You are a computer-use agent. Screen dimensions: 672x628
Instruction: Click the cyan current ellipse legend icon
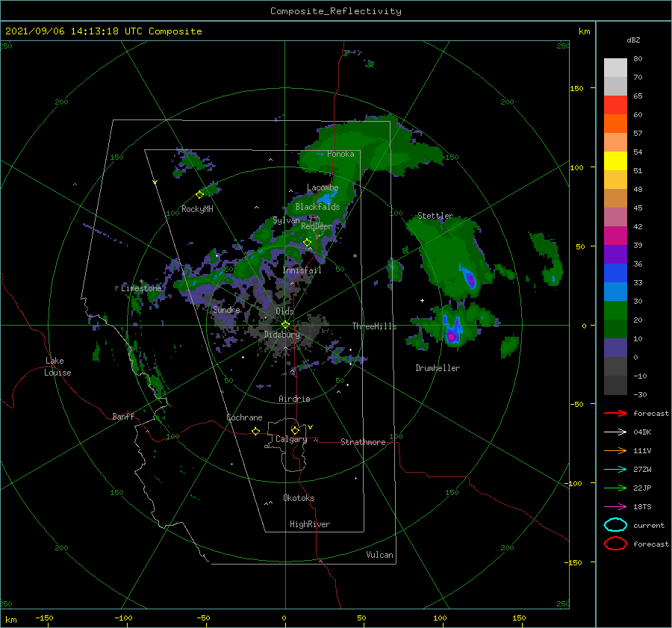(615, 525)
